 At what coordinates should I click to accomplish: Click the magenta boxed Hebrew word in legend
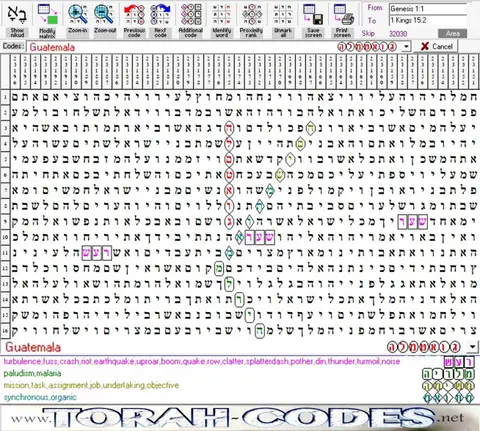coord(459,362)
